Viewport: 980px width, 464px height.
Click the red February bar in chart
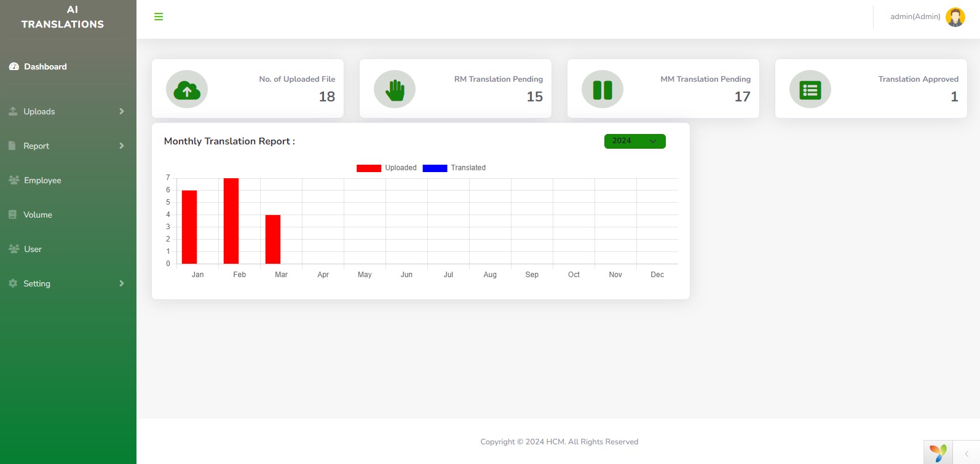(231, 221)
